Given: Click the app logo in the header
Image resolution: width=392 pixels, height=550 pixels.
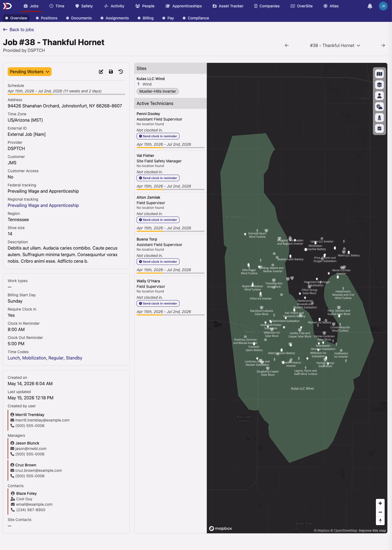Looking at the screenshot, I should pyautogui.click(x=7, y=6).
